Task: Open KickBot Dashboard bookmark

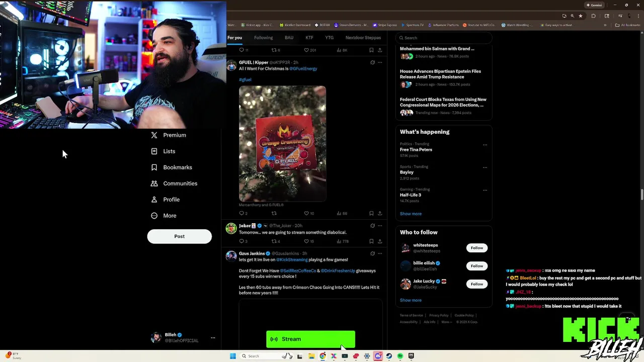Action: pyautogui.click(x=295, y=25)
